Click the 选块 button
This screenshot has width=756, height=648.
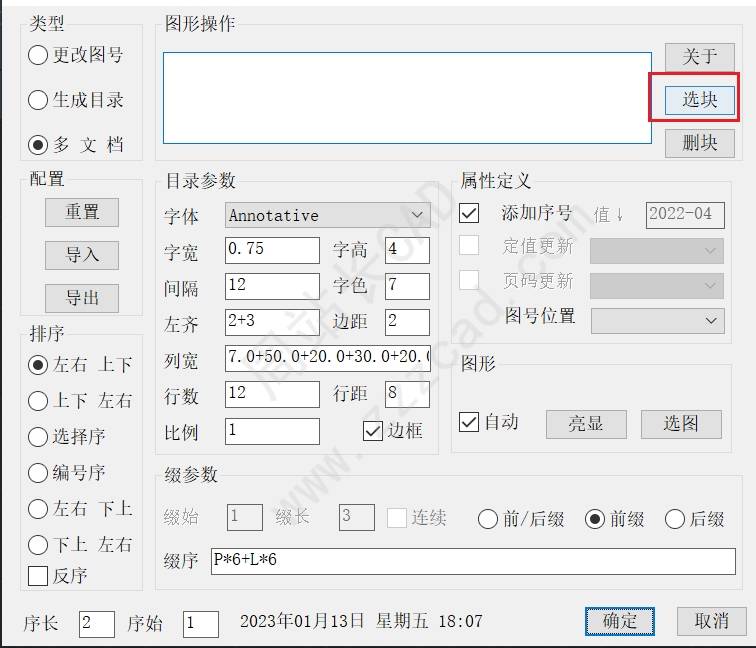point(699,99)
